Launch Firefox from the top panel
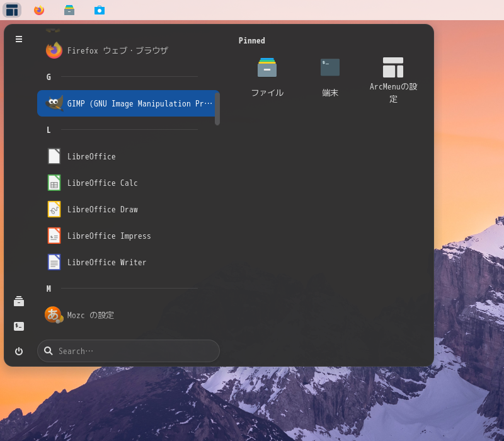Image resolution: width=504 pixels, height=441 pixels. tap(39, 10)
